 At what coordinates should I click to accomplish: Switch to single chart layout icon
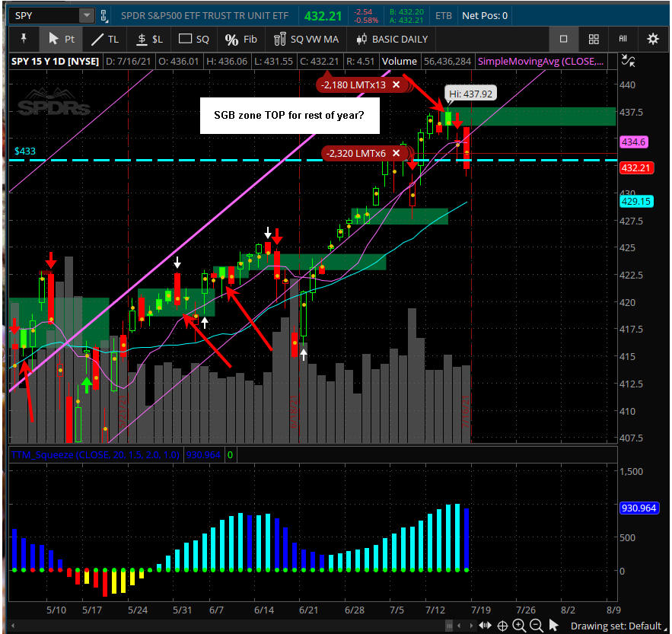coord(564,39)
